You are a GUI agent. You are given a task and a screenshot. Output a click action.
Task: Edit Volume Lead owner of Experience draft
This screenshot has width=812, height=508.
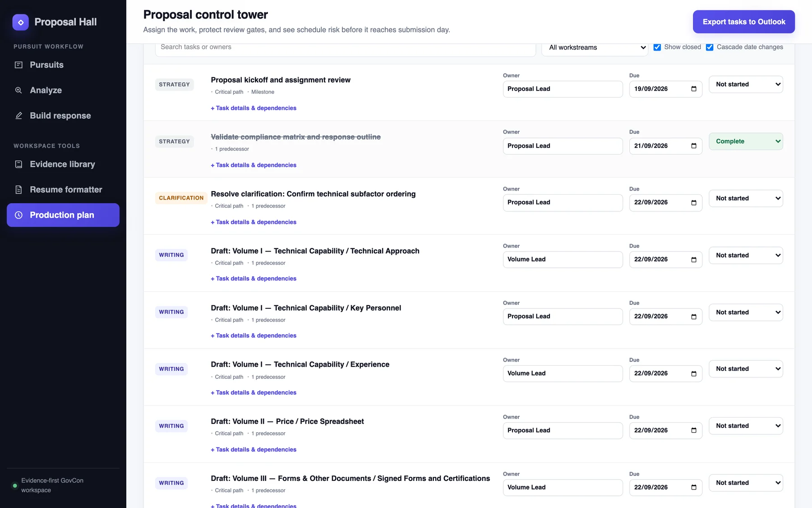point(563,373)
